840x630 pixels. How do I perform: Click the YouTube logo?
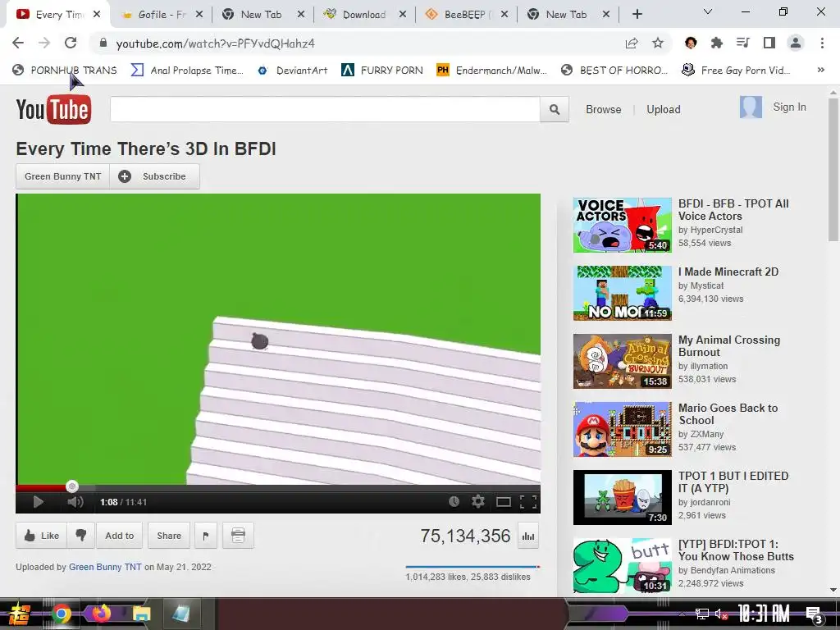53,109
